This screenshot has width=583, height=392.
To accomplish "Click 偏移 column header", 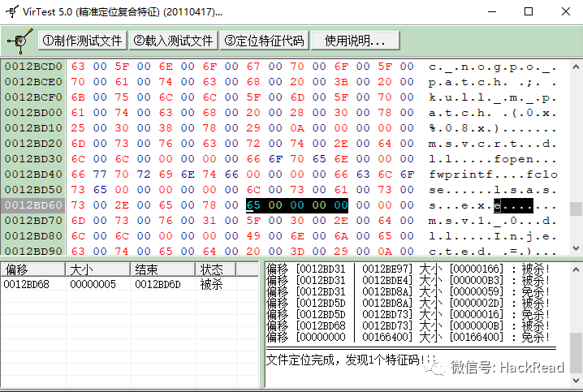I will [x=33, y=269].
